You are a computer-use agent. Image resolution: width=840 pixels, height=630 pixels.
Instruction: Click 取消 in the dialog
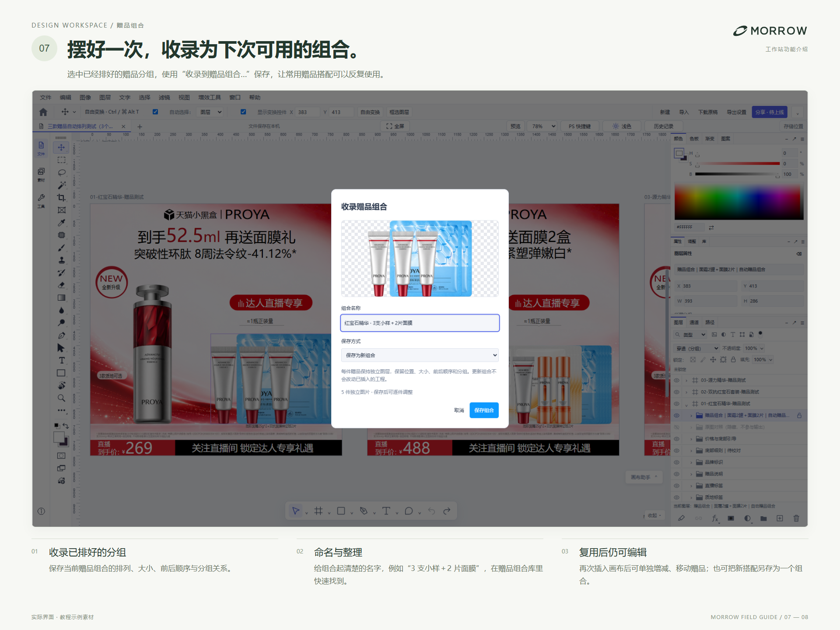click(x=459, y=410)
